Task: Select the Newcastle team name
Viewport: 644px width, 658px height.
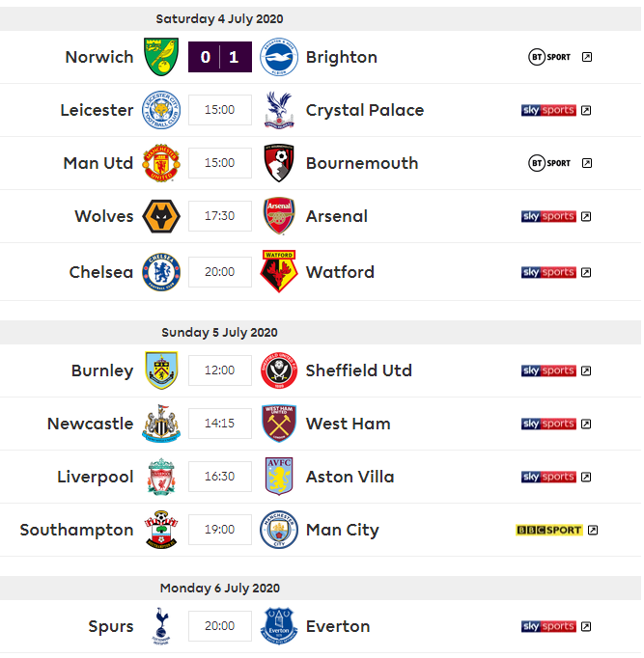Action: pos(90,424)
